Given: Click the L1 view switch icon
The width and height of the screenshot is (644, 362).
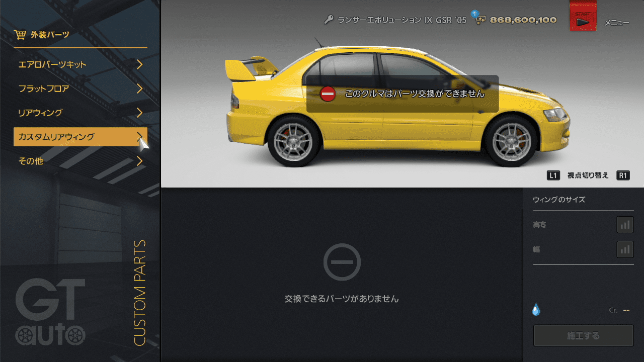Looking at the screenshot, I should (553, 175).
